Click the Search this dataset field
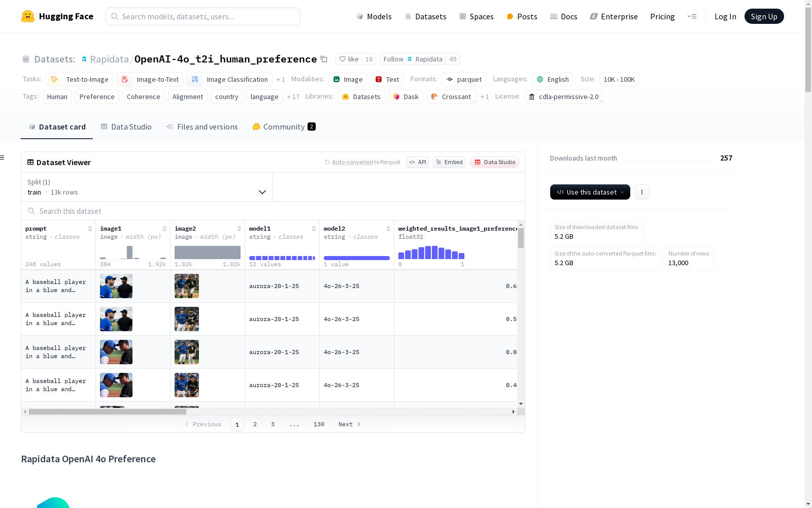 point(273,211)
